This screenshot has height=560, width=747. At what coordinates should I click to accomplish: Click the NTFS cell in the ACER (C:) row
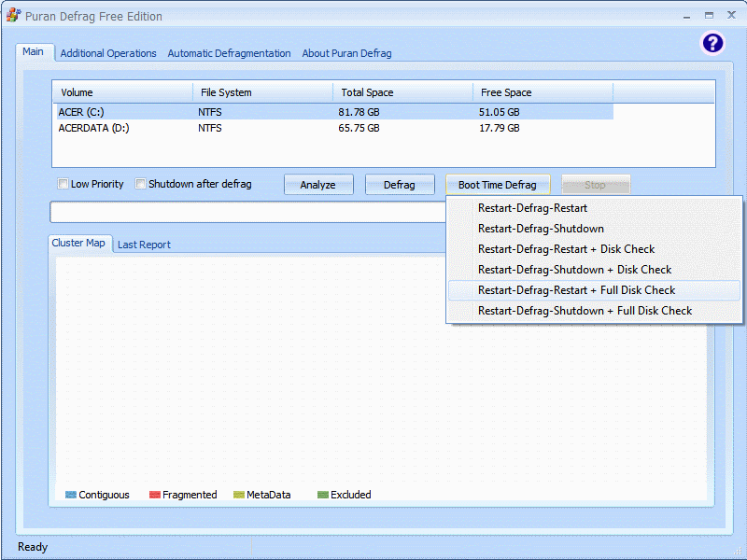pos(210,112)
